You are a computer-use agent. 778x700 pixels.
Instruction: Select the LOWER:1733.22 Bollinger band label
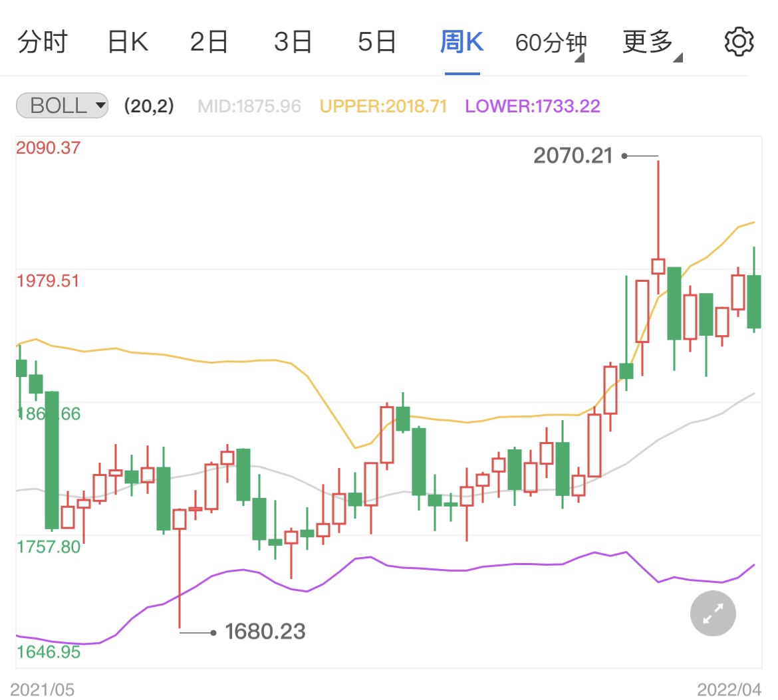(532, 106)
